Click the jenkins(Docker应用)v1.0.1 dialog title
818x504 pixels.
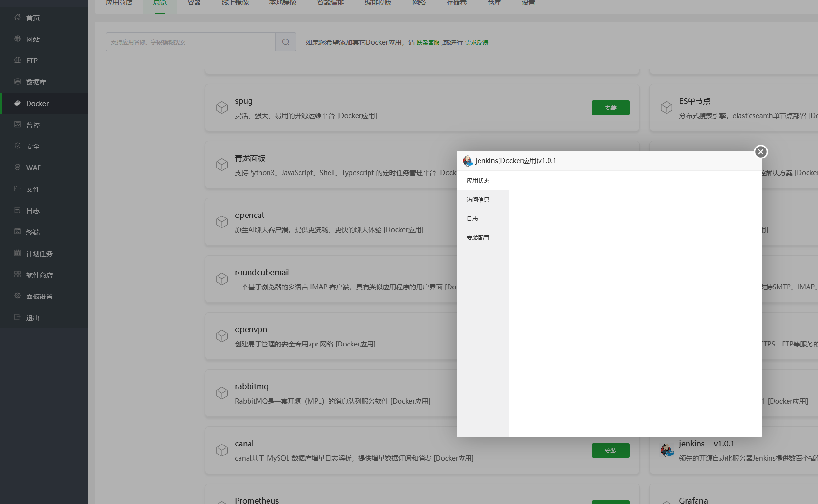[x=516, y=161]
